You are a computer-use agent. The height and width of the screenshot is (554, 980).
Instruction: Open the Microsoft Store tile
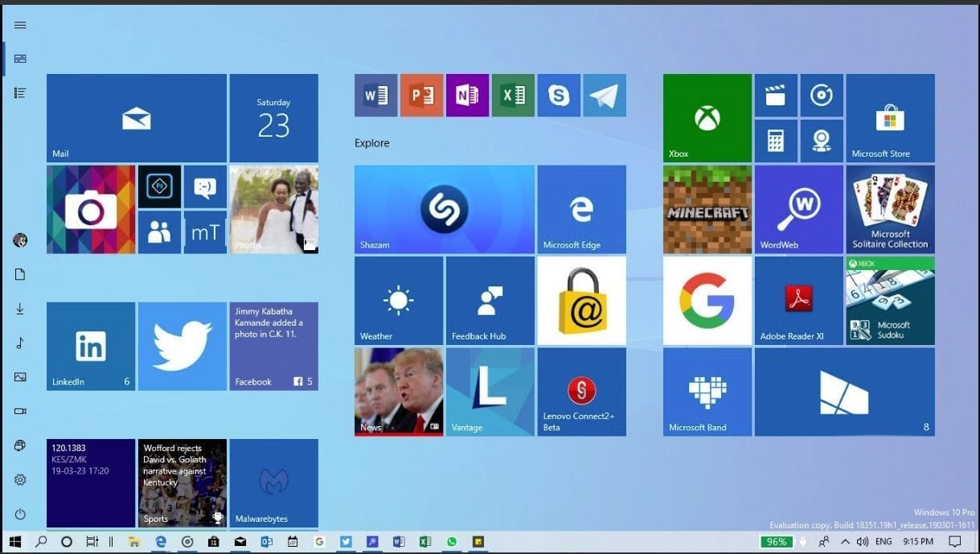click(890, 118)
